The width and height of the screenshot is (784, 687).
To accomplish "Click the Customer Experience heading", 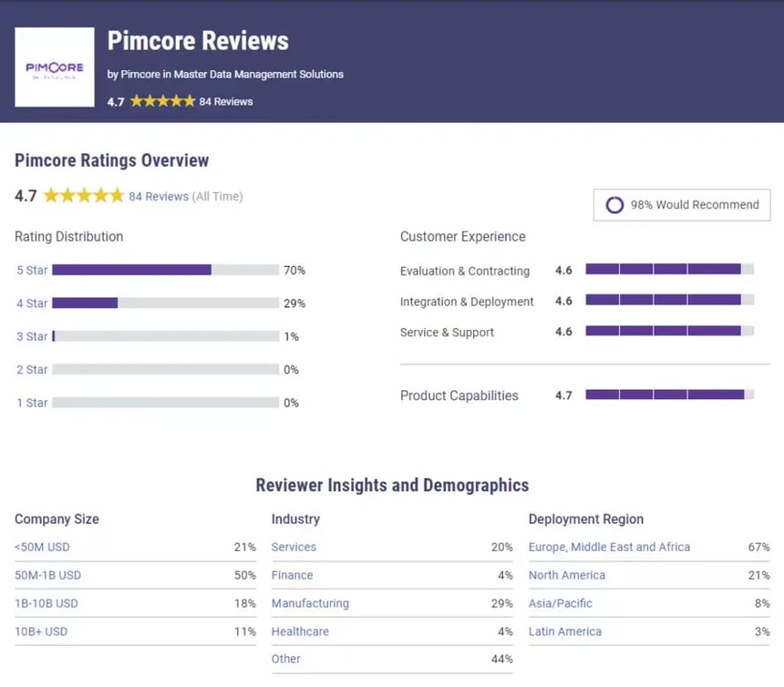I will (x=462, y=237).
